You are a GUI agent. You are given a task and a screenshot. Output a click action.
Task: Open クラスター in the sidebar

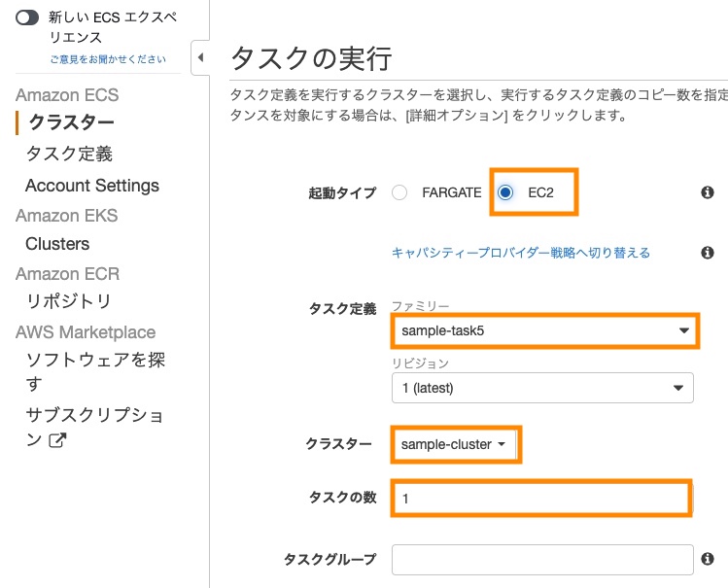pyautogui.click(x=71, y=122)
